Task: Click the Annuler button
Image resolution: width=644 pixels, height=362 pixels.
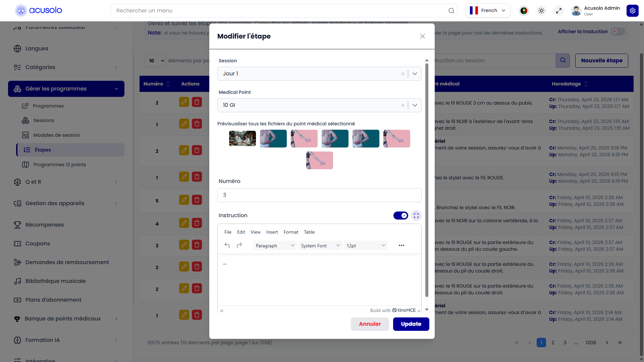Action: [370, 324]
